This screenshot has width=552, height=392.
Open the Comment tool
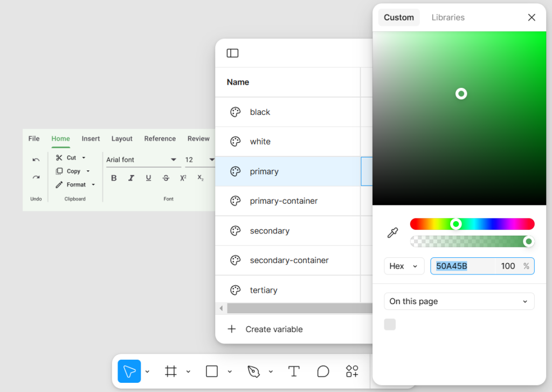click(x=323, y=371)
